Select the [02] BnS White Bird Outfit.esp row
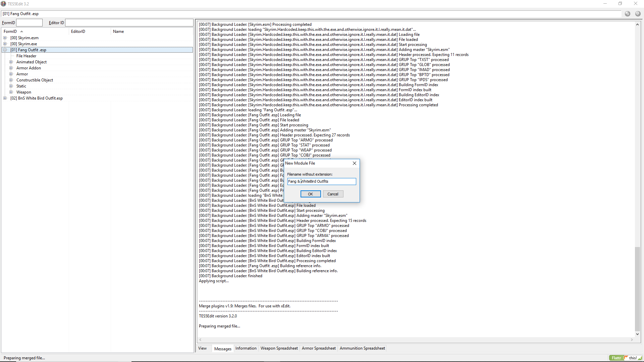This screenshot has height=362, width=644. click(x=97, y=98)
